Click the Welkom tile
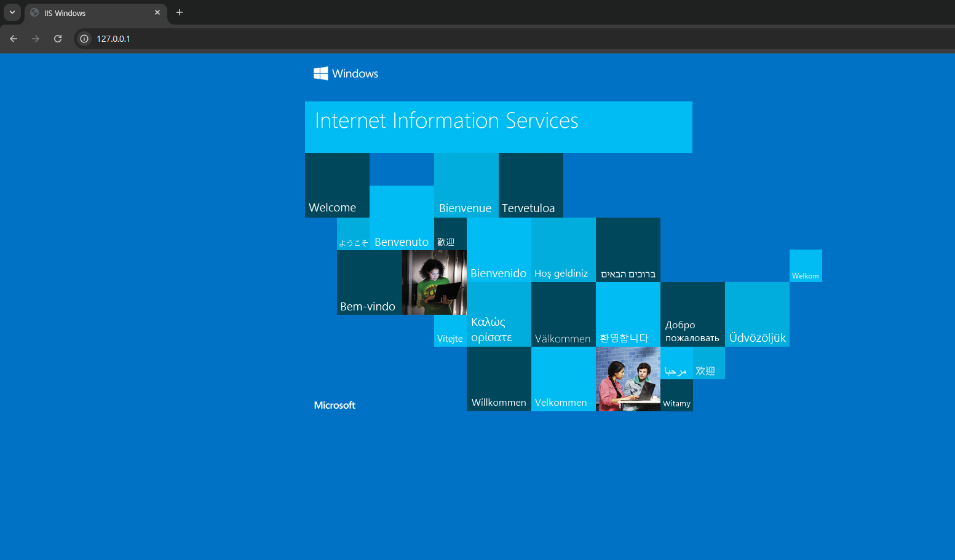955x560 pixels. click(806, 266)
